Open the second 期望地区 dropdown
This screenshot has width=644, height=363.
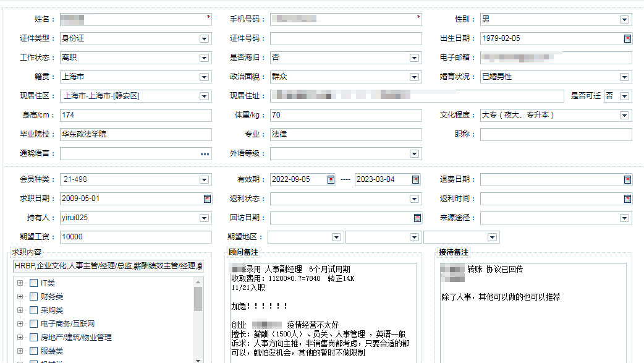pyautogui.click(x=414, y=237)
